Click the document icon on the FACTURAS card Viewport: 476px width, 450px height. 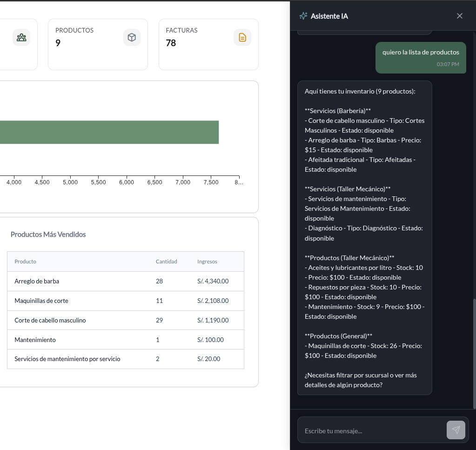pos(242,37)
